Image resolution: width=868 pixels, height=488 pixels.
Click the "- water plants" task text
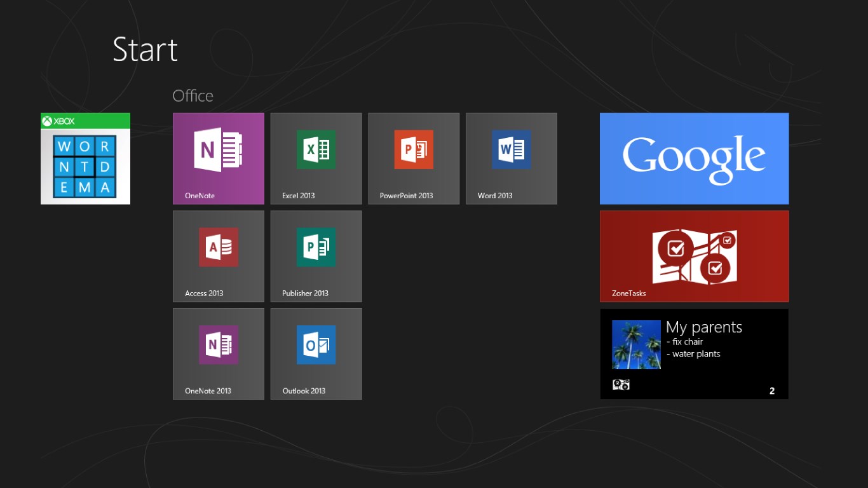[693, 354]
